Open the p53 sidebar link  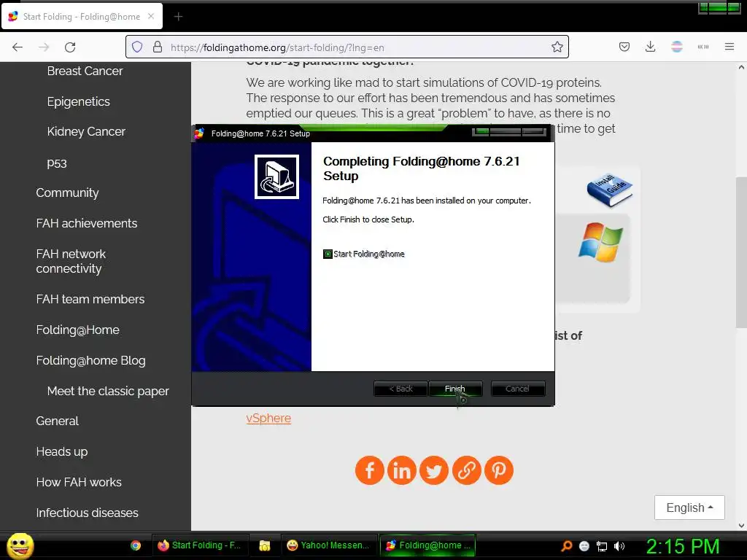57,163
